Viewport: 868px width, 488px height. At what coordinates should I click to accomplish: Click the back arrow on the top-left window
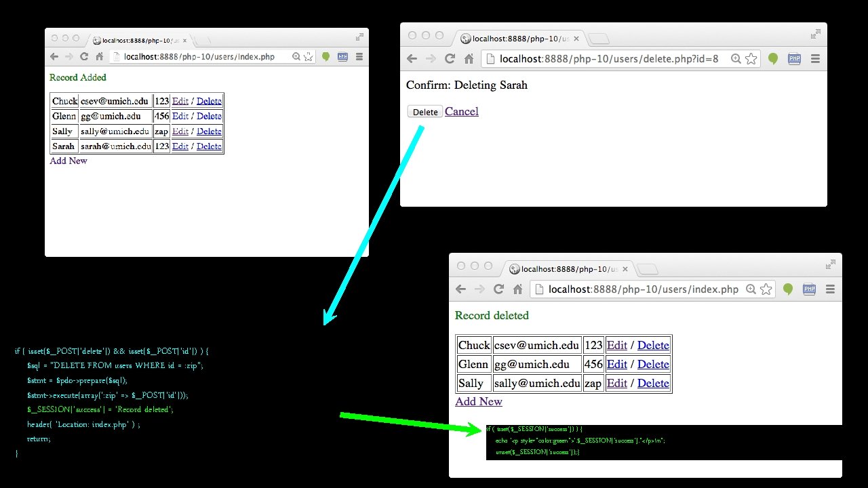click(x=54, y=56)
